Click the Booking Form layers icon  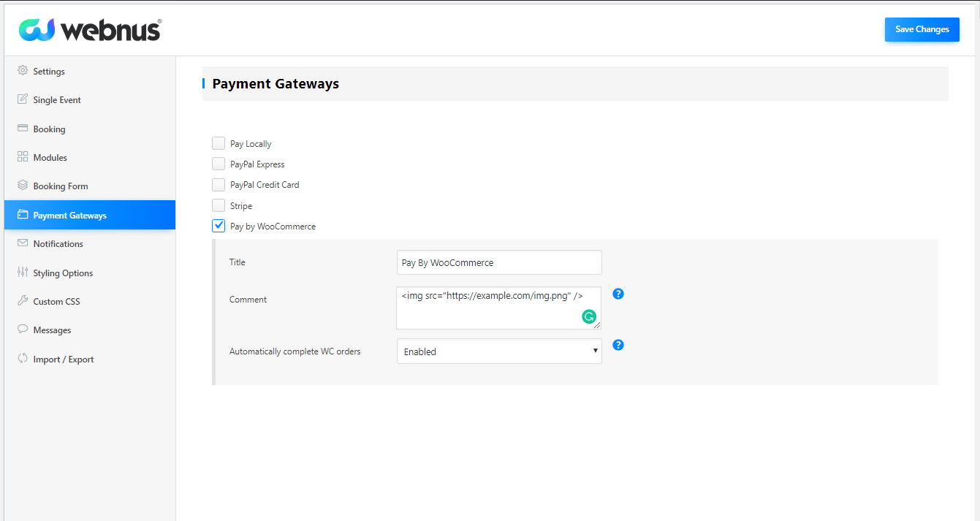point(23,186)
